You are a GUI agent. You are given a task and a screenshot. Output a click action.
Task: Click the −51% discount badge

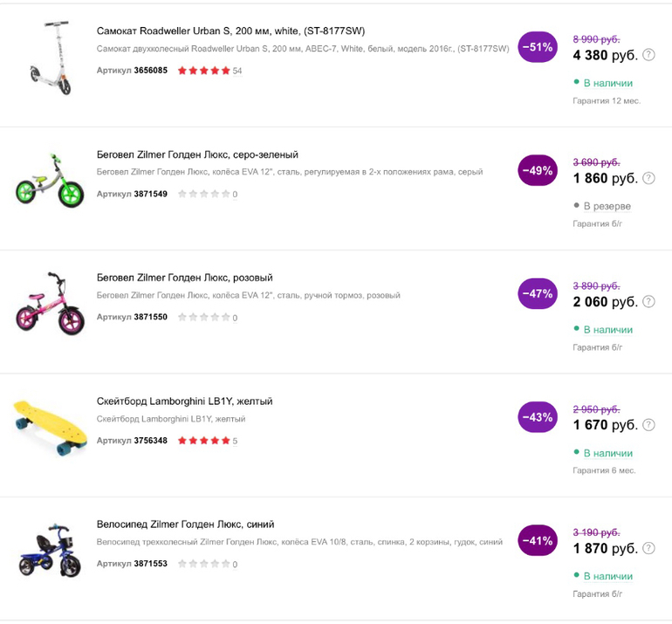537,47
